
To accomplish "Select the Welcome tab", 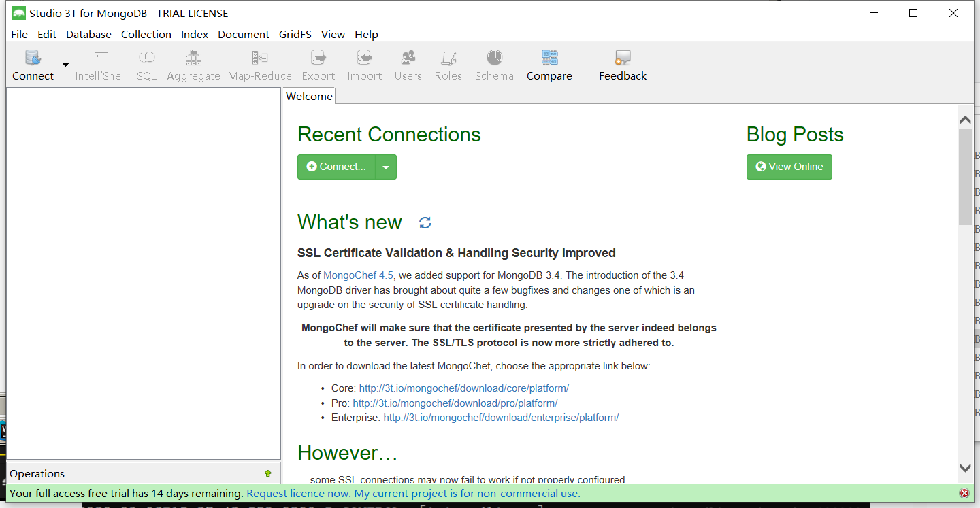I will pyautogui.click(x=309, y=97).
